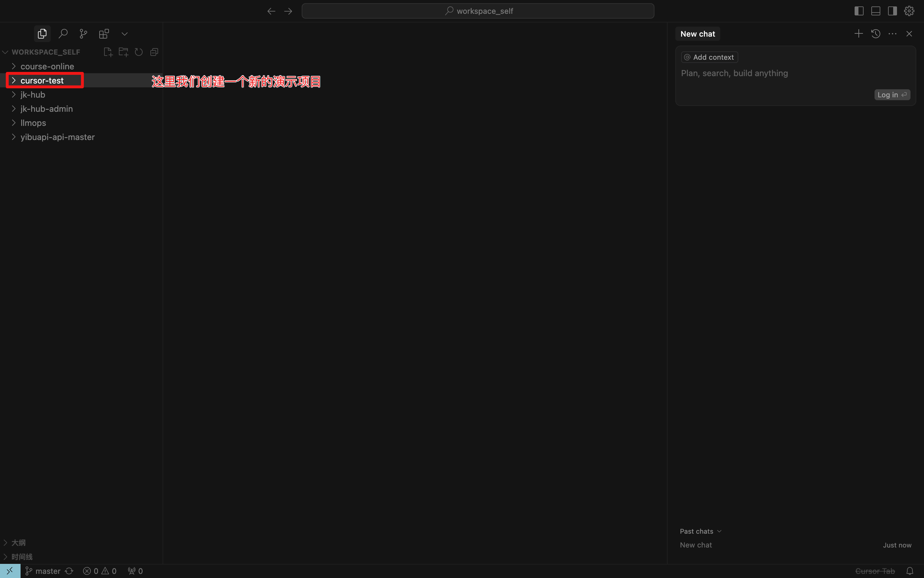Click the workspace_self search field
The image size is (924, 578).
pos(478,11)
